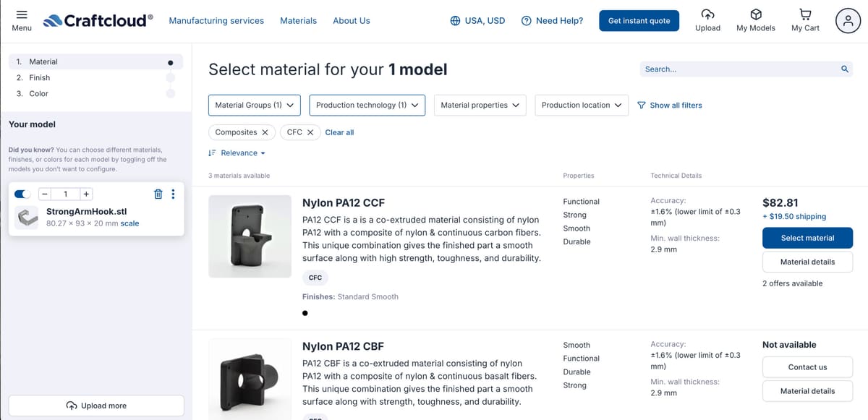Click Clear all filters link
Screen dimensions: 868x420
[x=339, y=132]
